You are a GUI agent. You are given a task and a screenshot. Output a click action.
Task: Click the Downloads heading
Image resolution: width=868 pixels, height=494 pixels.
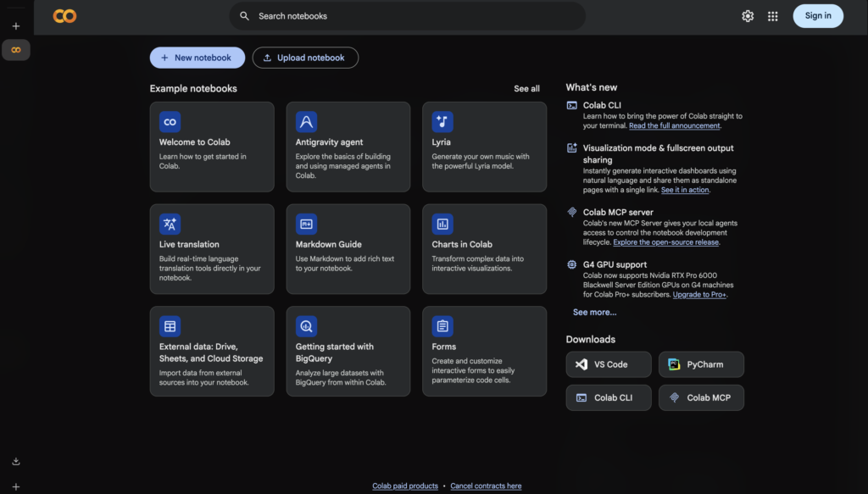pos(590,340)
